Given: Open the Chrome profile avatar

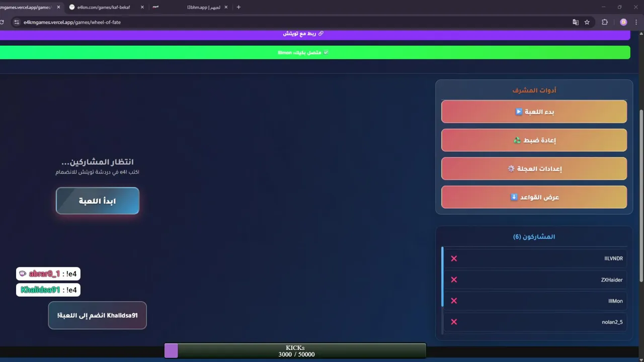Looking at the screenshot, I should (623, 22).
